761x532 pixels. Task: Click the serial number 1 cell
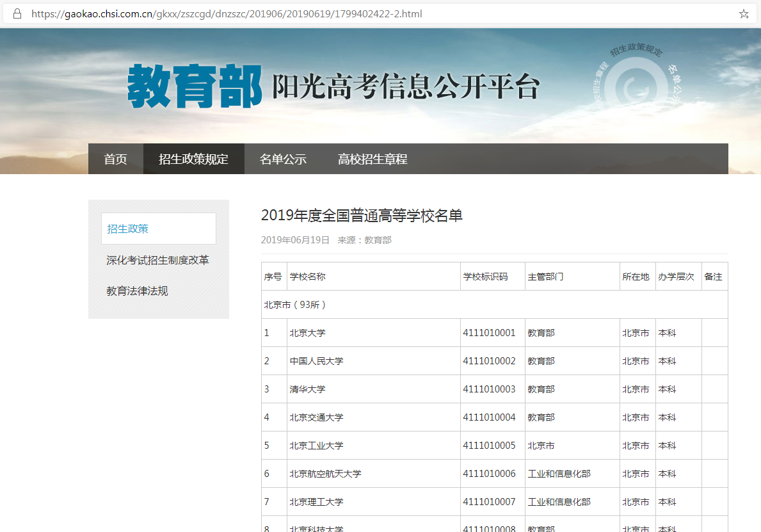274,333
